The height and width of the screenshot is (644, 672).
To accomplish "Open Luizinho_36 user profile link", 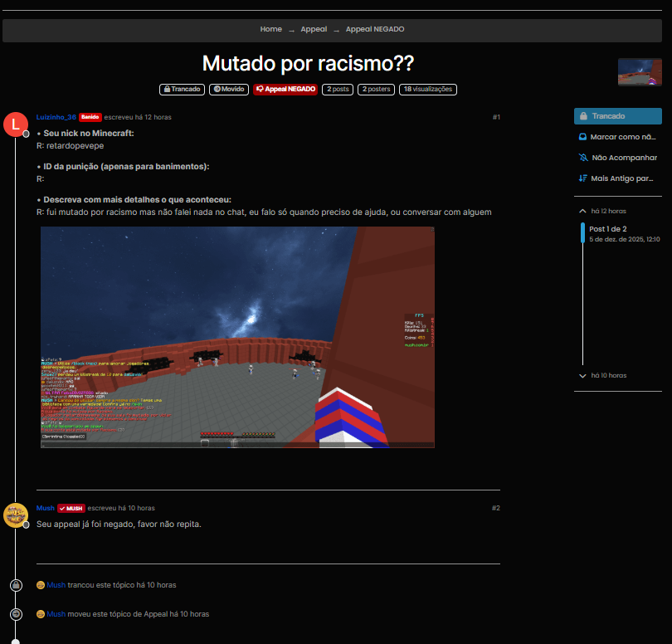I will point(56,117).
